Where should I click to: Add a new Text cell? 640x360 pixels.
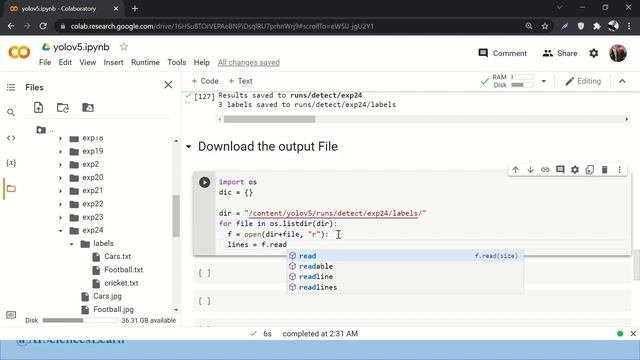(240, 81)
